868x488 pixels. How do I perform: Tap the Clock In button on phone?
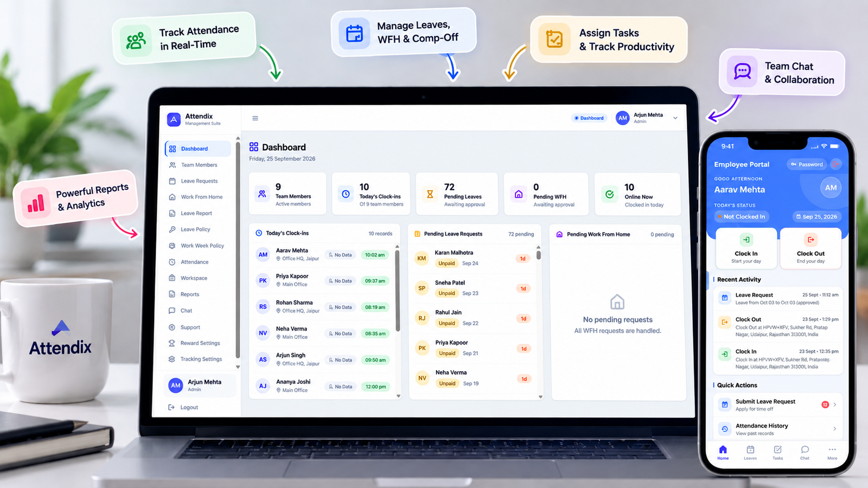click(x=746, y=248)
